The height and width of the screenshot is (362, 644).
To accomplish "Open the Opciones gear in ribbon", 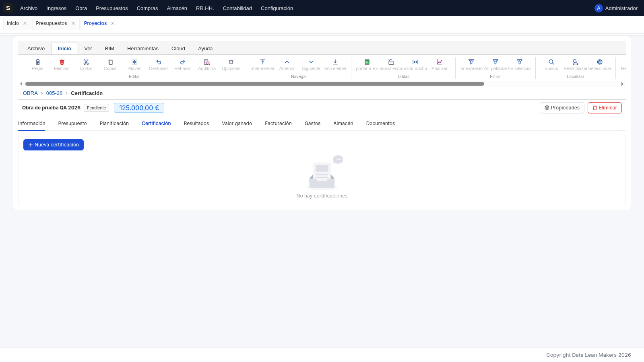I will pos(231,62).
